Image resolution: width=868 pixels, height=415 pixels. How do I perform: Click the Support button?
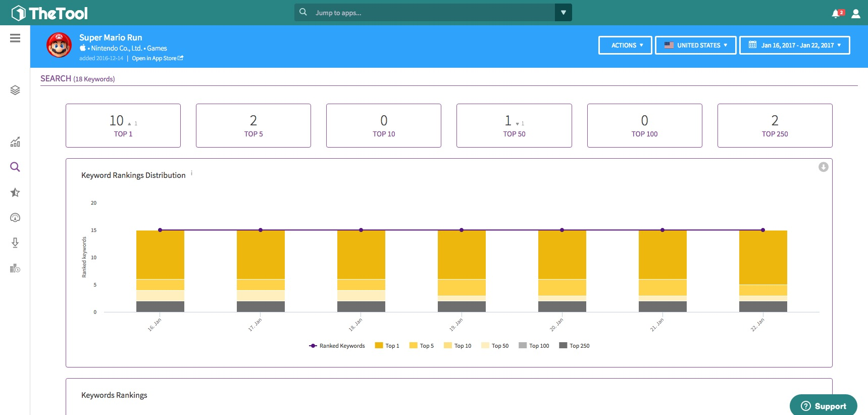click(x=823, y=406)
